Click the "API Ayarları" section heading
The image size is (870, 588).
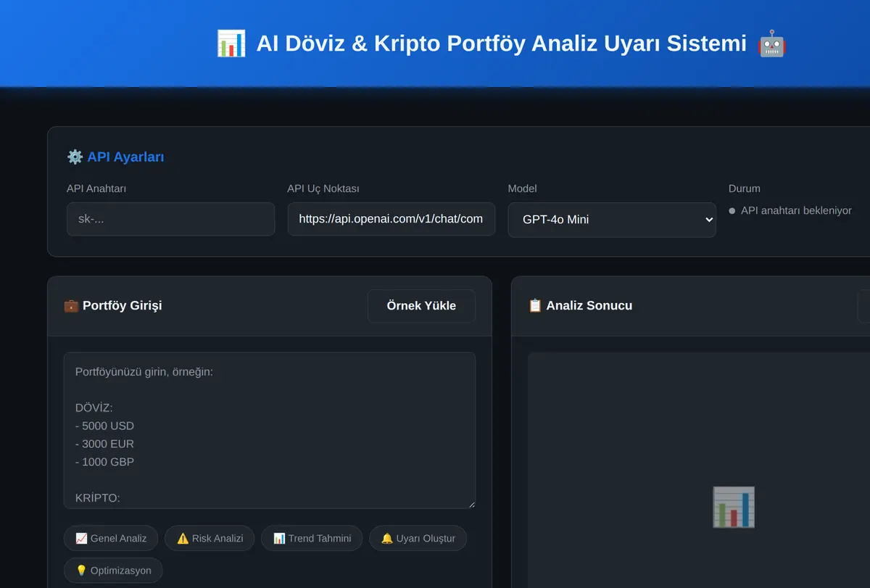pos(125,157)
